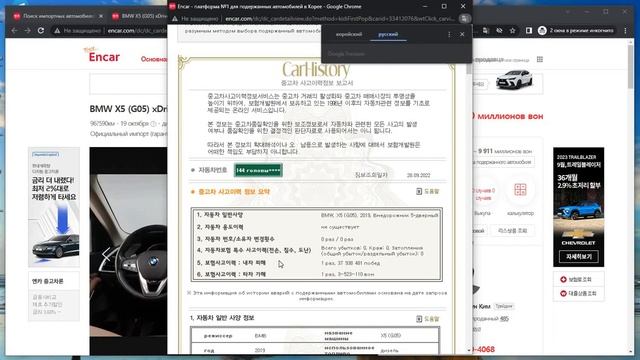
Task: Click the '엔카 중고차론' heading
Action: [x=48, y=282]
